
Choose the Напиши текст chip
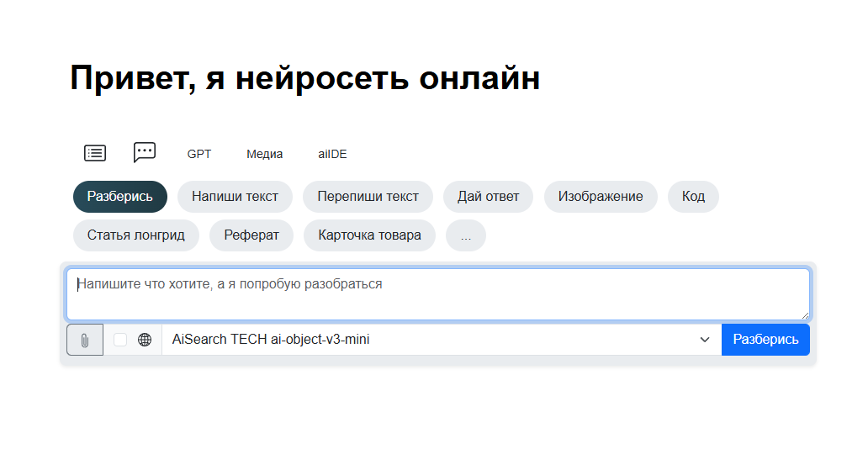(235, 197)
